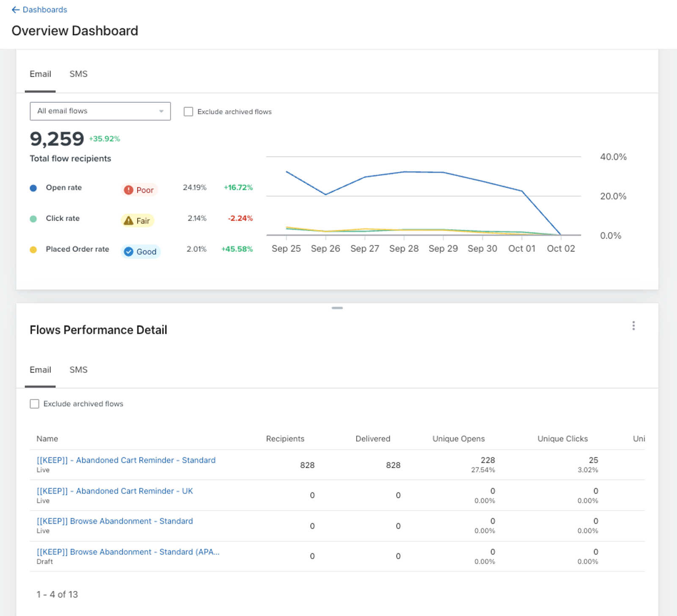Screen dimensions: 677x616
Task: Click the Oct 01 point on the chart axis
Action: point(522,249)
